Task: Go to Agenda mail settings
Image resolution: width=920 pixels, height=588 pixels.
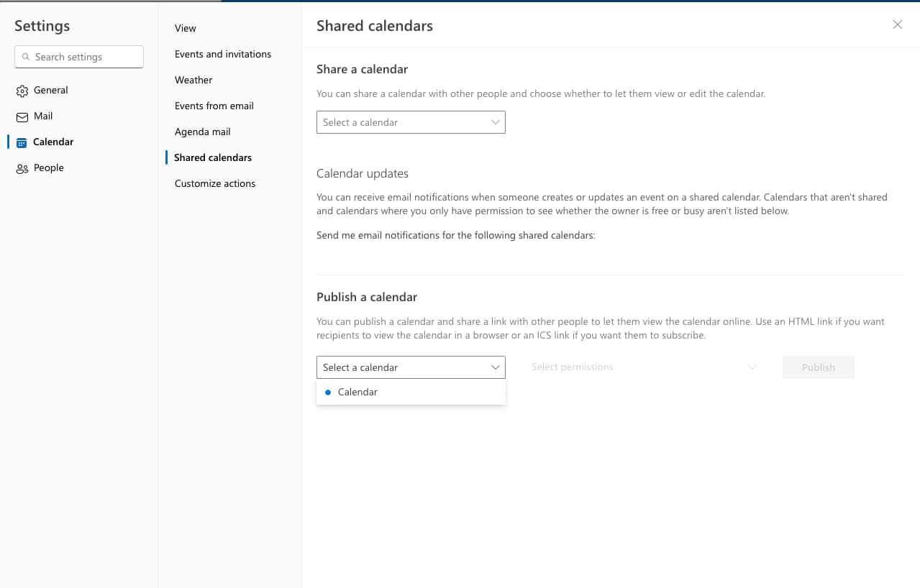Action: tap(202, 132)
